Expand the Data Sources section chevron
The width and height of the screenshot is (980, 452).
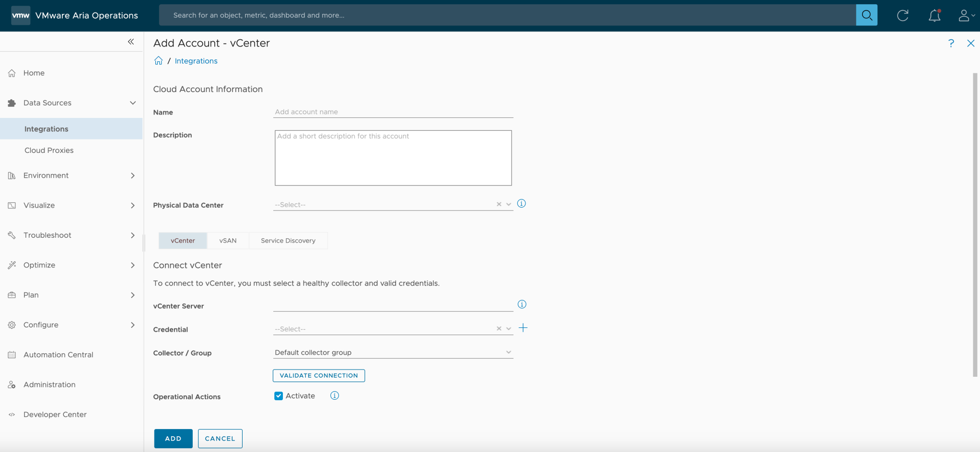133,103
